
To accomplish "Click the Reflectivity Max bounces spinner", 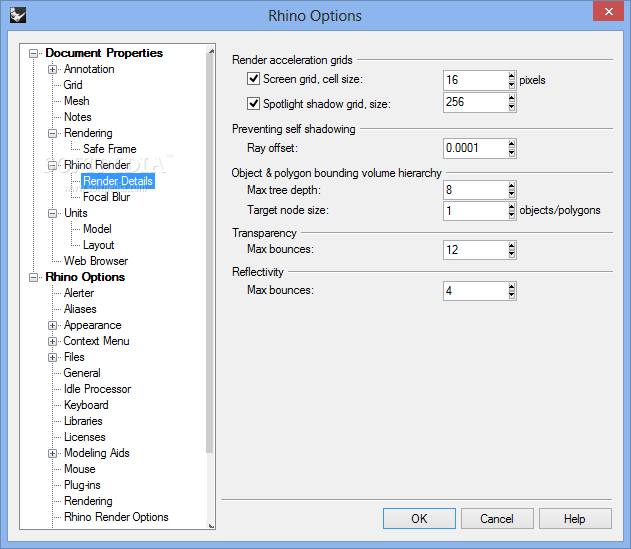I will coord(512,291).
